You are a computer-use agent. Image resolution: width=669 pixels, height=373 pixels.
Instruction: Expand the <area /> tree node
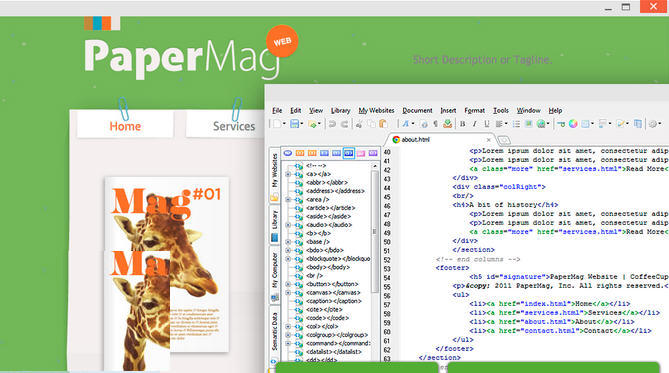tap(288, 199)
